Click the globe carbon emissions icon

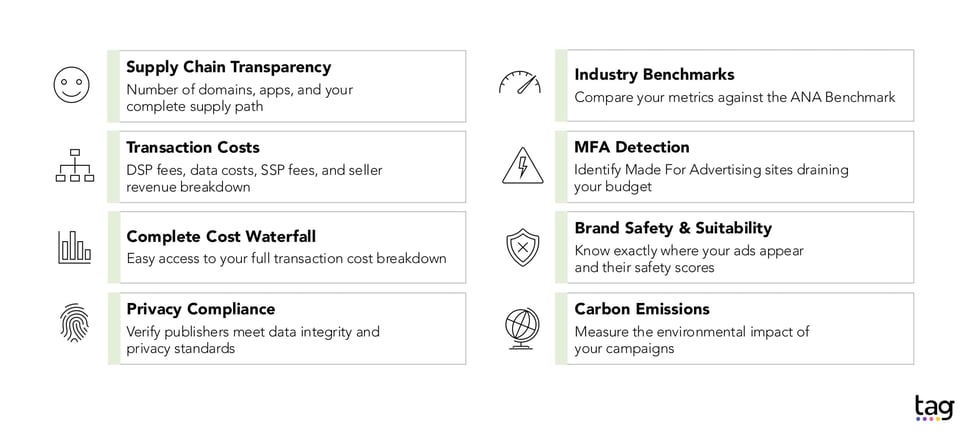[522, 327]
